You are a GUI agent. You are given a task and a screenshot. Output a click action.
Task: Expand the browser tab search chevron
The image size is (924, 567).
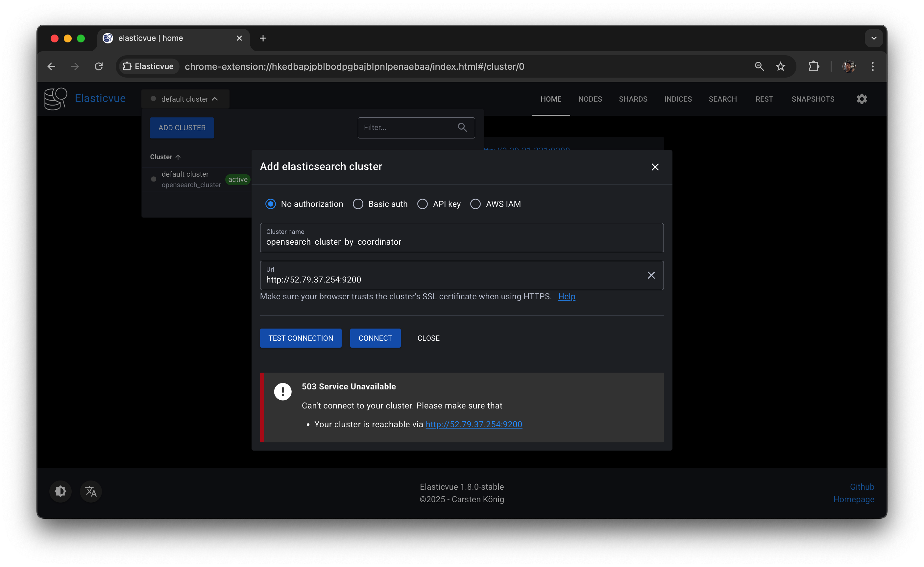click(873, 38)
